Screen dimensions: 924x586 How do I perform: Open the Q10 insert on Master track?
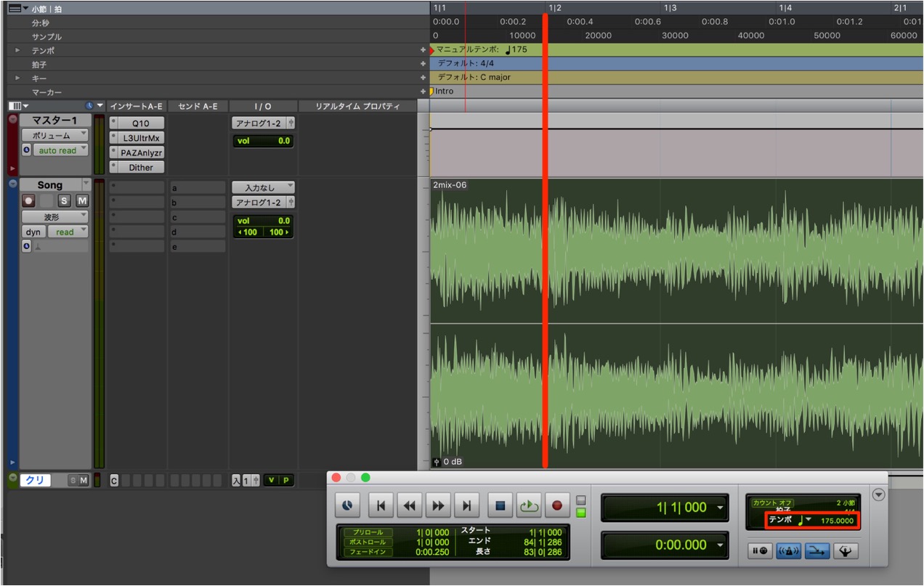(141, 123)
